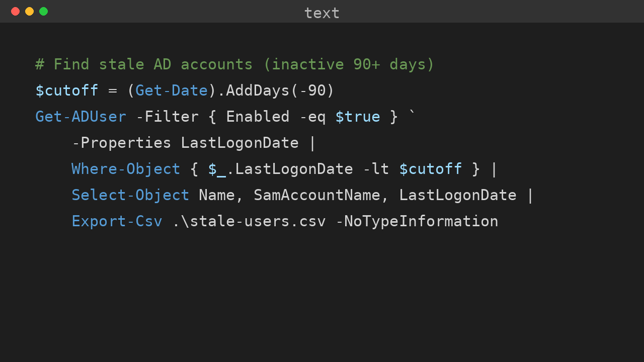The image size is (644, 362).
Task: Click the '$true' value
Action: coord(358,117)
